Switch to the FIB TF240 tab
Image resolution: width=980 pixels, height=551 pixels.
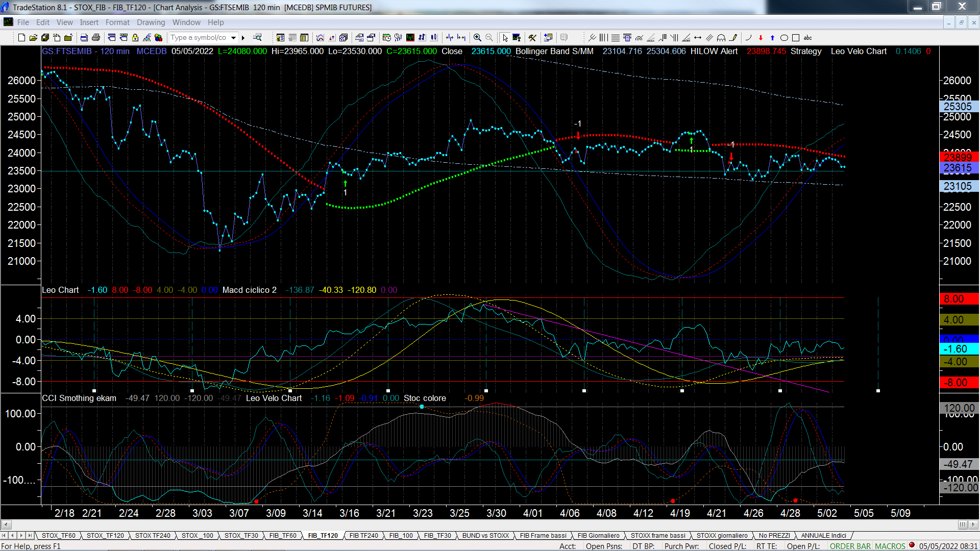pyautogui.click(x=363, y=536)
